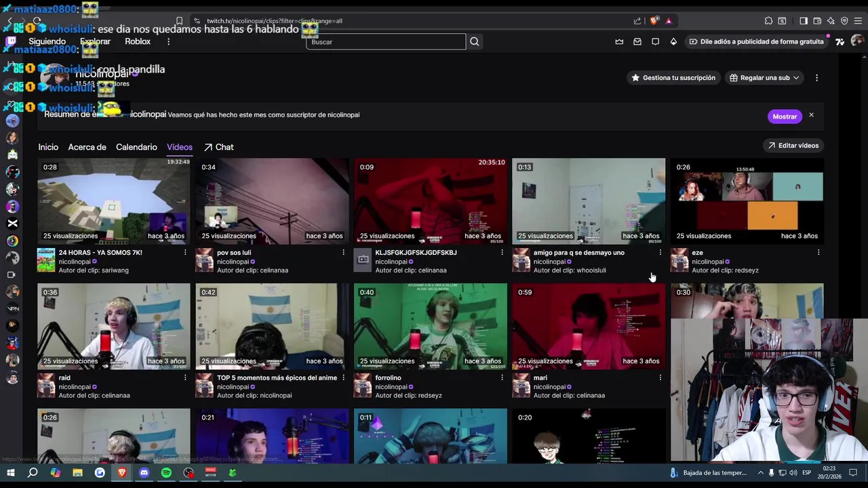
Task: Open options for pov sos luli clip
Action: click(x=343, y=252)
